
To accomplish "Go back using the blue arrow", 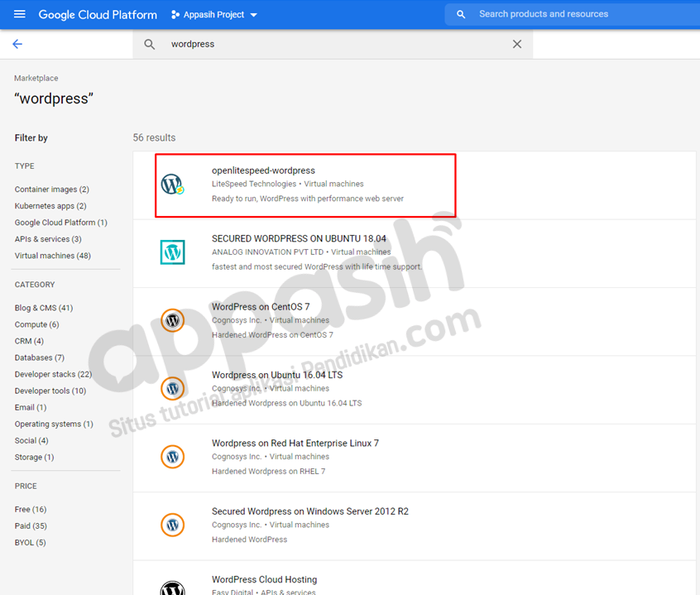I will pos(17,44).
